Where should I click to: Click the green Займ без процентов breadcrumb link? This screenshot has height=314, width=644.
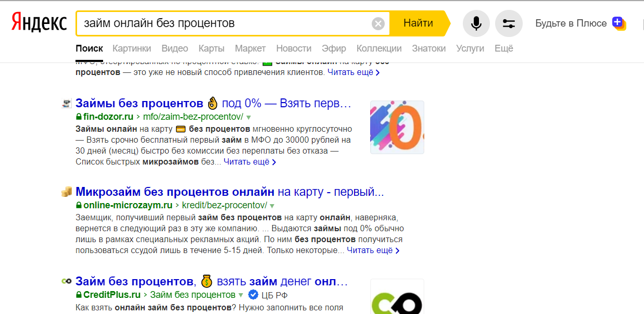pyautogui.click(x=193, y=295)
